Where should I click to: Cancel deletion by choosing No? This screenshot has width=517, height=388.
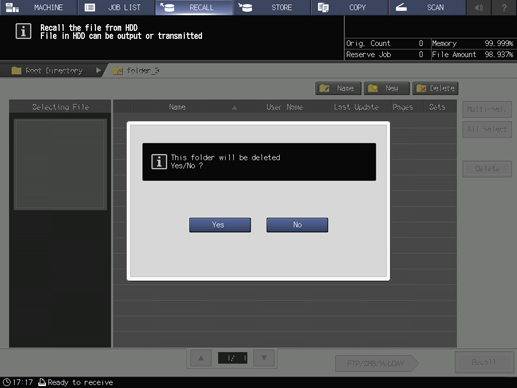pyautogui.click(x=297, y=225)
